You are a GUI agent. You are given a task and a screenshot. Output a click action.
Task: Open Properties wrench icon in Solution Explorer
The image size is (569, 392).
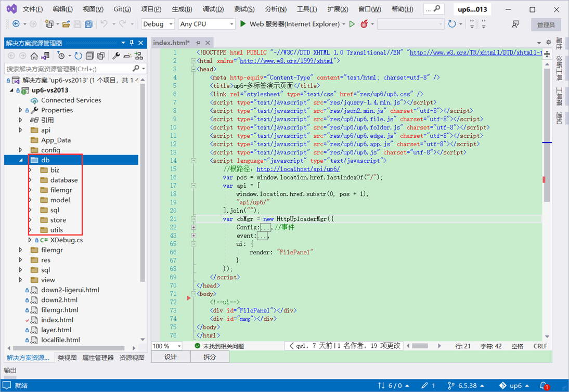coord(116,56)
